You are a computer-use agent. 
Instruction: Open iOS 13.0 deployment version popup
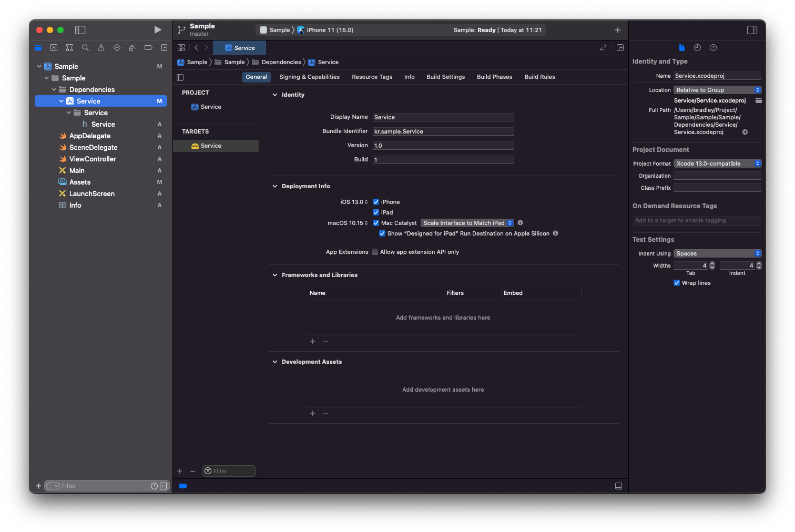354,202
